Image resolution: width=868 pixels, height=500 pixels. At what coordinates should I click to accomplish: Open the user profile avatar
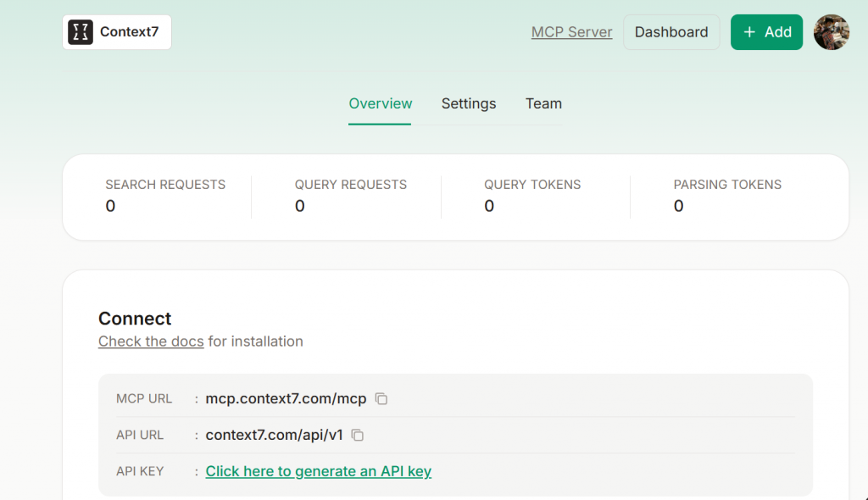831,32
